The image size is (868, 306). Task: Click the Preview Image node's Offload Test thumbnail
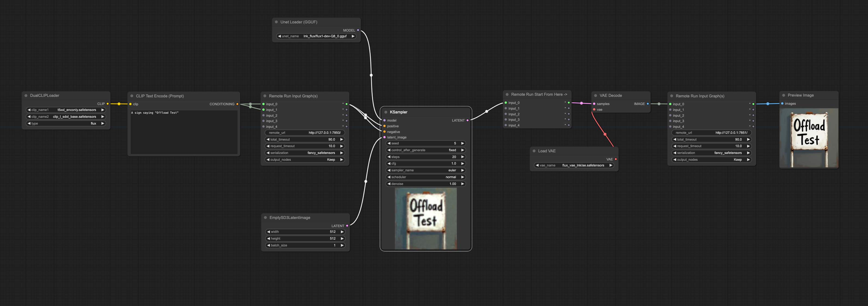point(809,138)
